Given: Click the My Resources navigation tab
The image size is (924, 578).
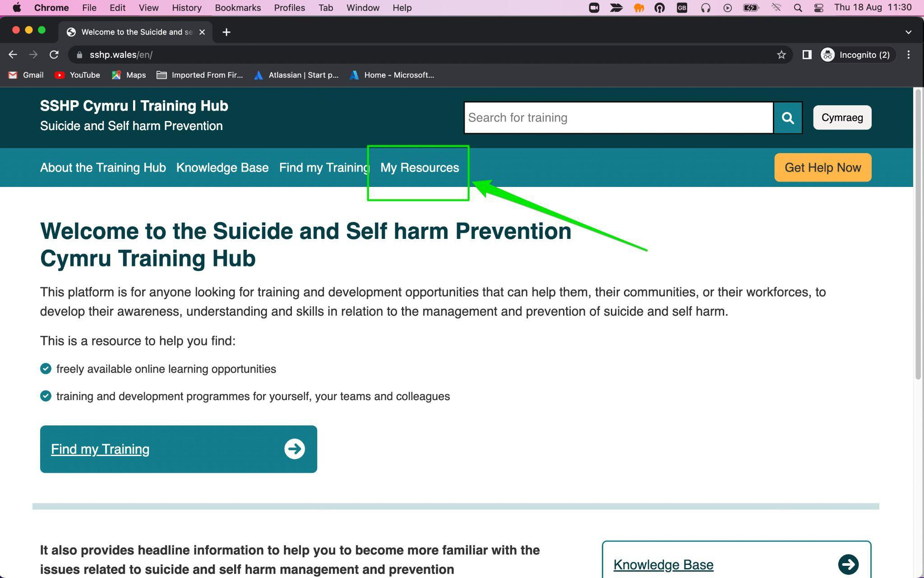Looking at the screenshot, I should tap(420, 167).
